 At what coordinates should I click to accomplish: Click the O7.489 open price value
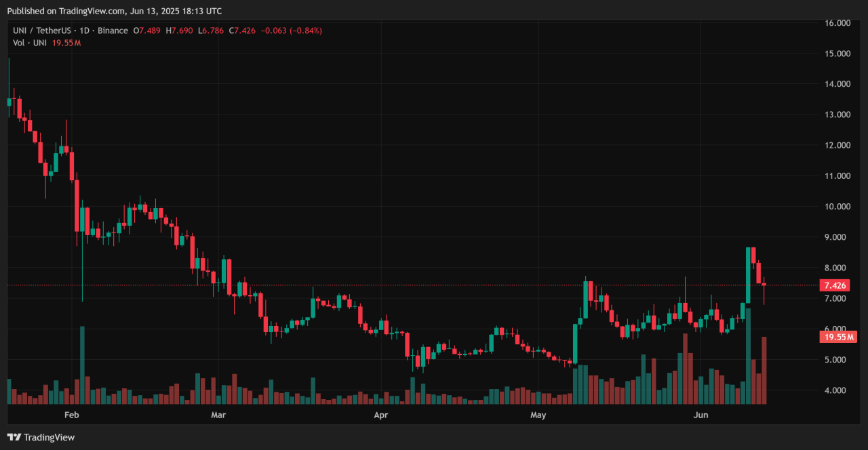click(x=146, y=30)
